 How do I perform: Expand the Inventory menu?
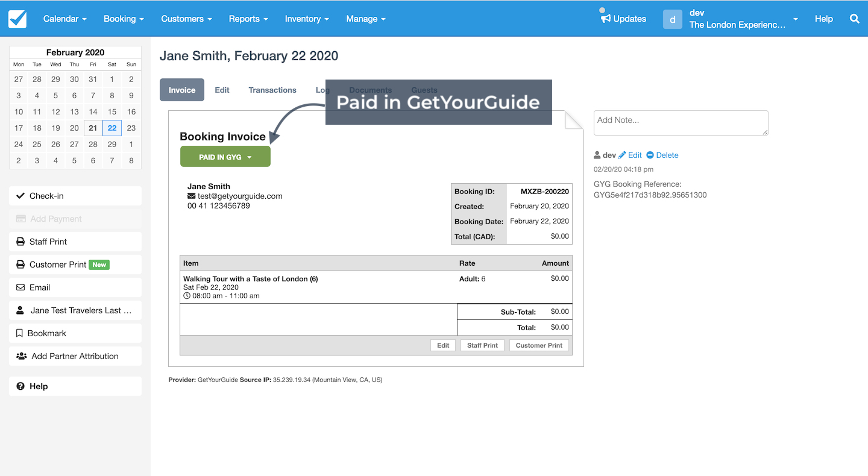click(x=307, y=19)
